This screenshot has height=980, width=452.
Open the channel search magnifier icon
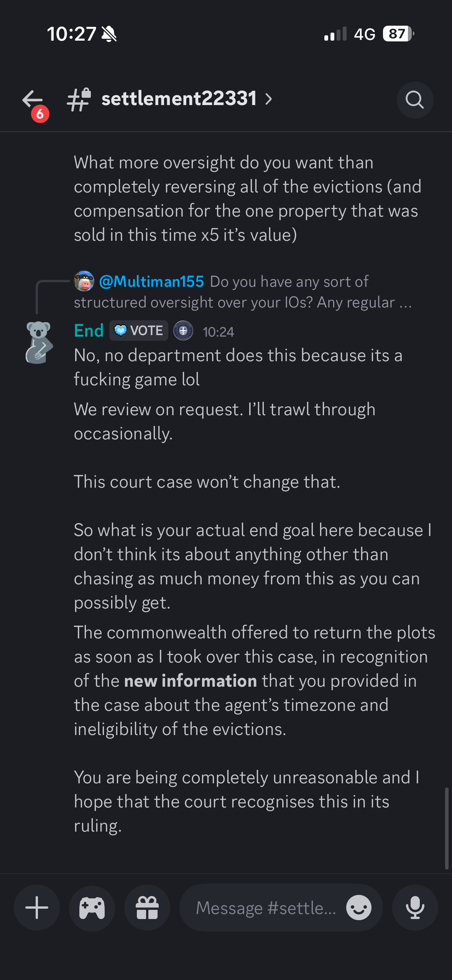click(415, 100)
